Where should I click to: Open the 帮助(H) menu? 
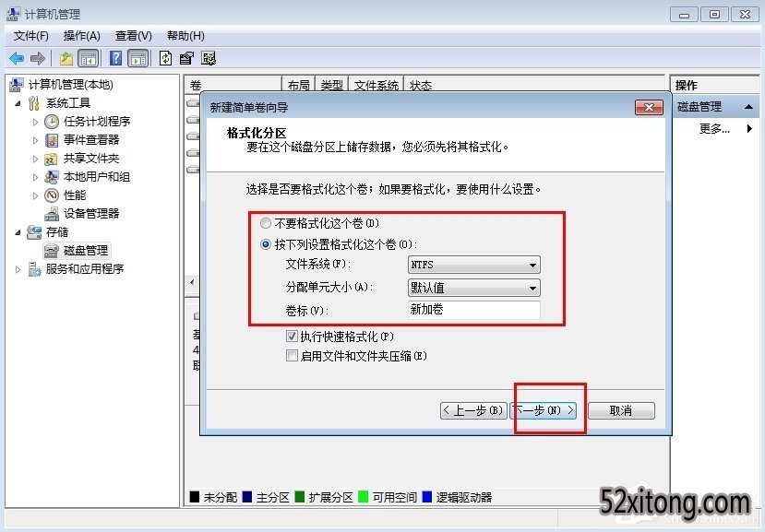pos(185,36)
